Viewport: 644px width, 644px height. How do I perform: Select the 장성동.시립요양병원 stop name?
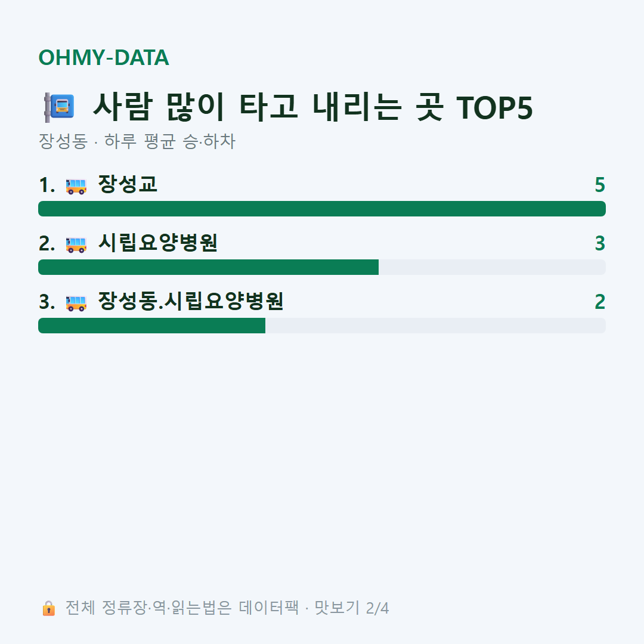pyautogui.click(x=191, y=301)
